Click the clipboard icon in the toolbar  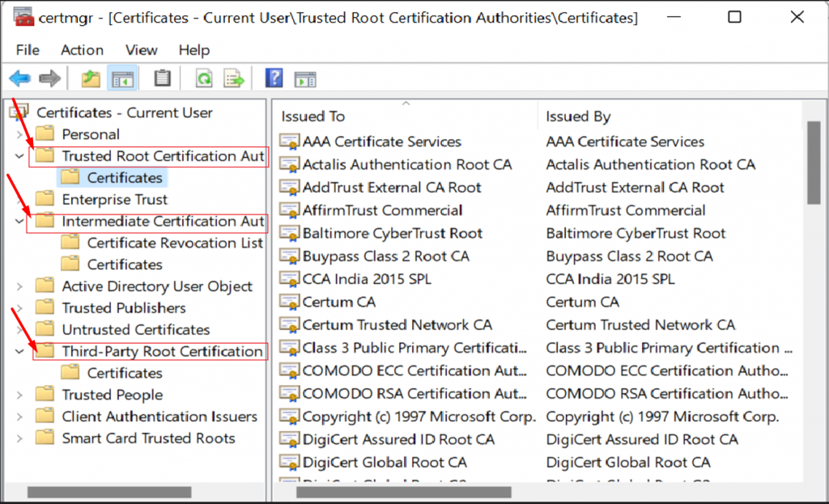(x=163, y=78)
